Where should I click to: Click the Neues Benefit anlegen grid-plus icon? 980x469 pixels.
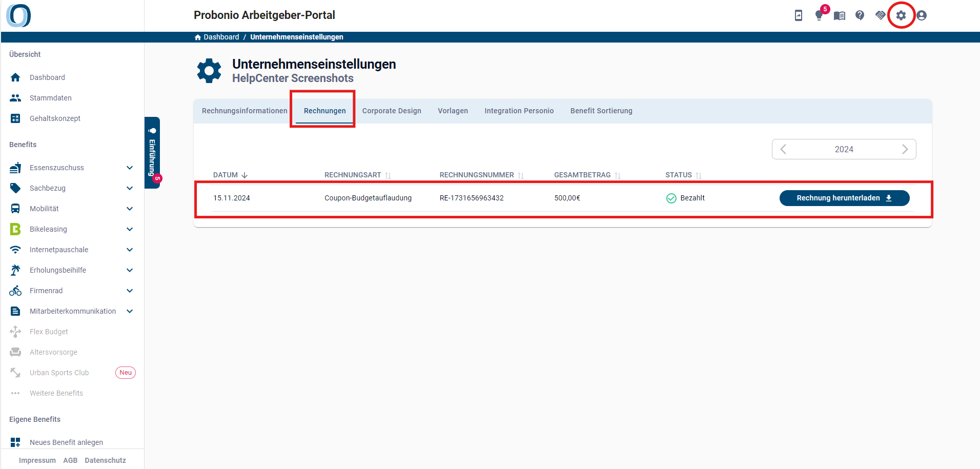click(15, 442)
